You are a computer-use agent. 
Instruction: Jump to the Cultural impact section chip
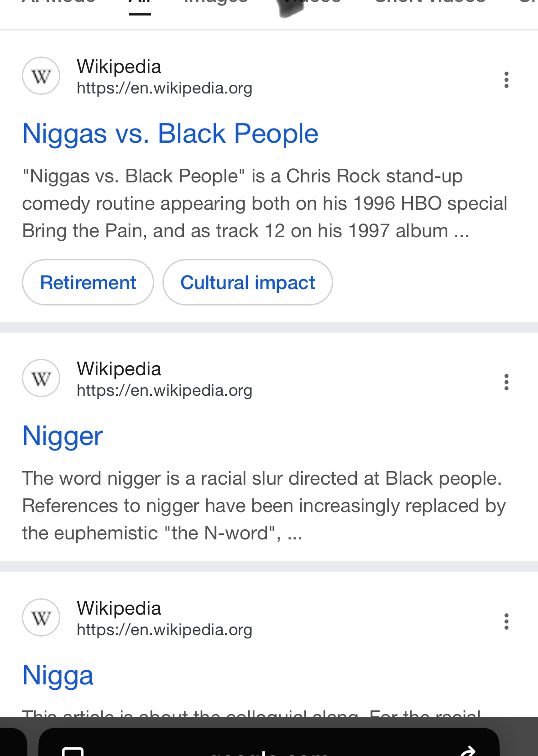coord(247,283)
